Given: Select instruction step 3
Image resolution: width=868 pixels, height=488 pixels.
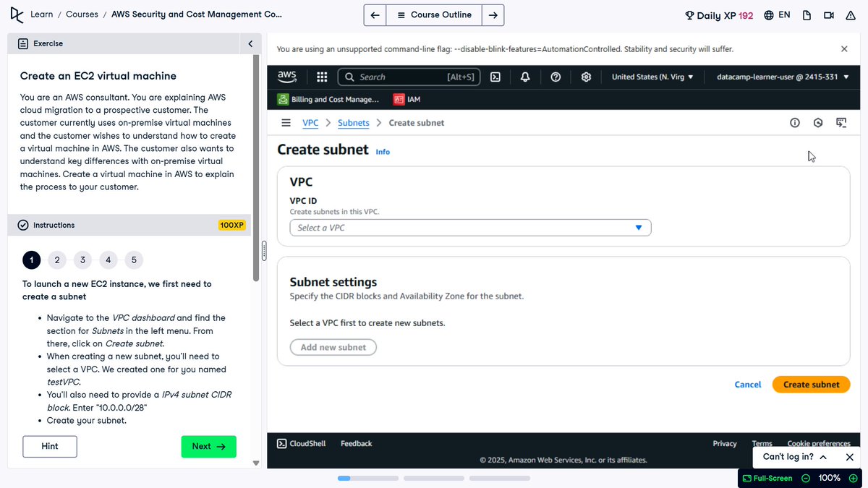Looking at the screenshot, I should click(x=82, y=260).
